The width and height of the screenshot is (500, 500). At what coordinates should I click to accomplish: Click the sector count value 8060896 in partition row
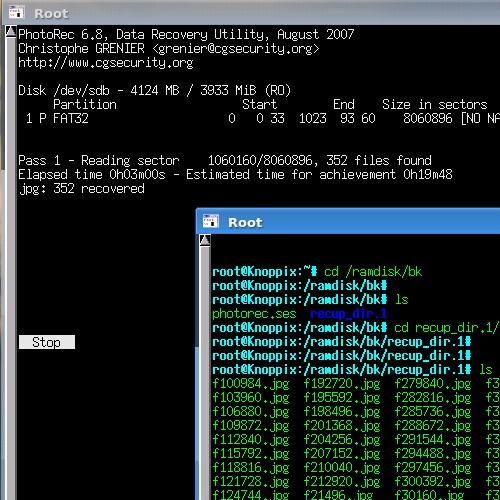tap(428, 118)
